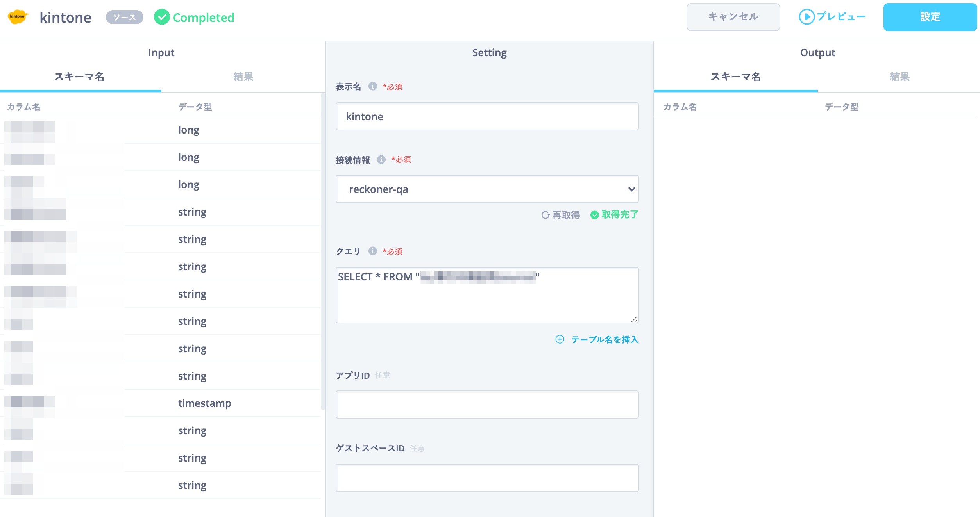Click the query textarea resize handle
The height and width of the screenshot is (517, 980).
click(x=634, y=319)
